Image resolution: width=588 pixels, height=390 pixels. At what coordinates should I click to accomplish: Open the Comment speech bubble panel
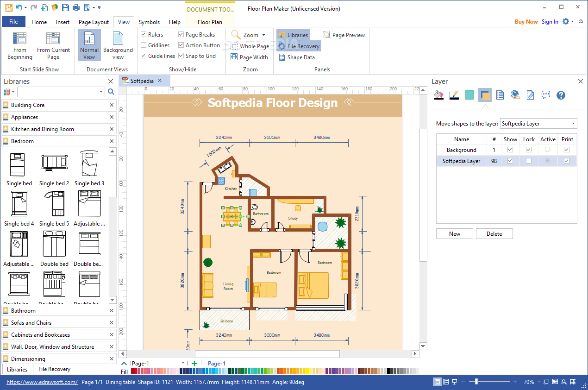tap(546, 95)
